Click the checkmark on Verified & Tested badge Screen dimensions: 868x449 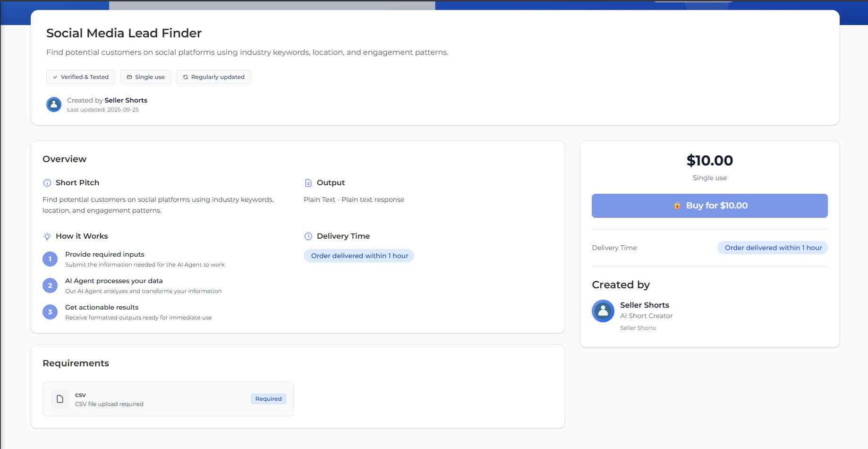(55, 77)
